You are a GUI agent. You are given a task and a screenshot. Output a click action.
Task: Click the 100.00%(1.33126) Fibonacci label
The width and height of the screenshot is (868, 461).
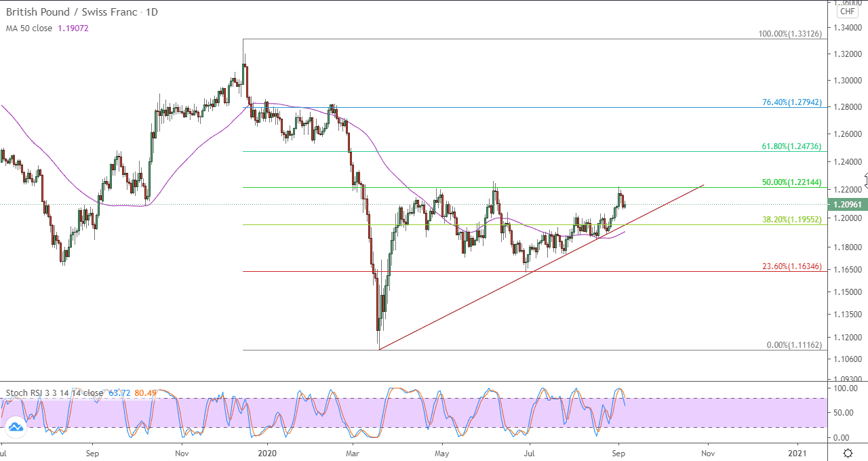pos(790,34)
